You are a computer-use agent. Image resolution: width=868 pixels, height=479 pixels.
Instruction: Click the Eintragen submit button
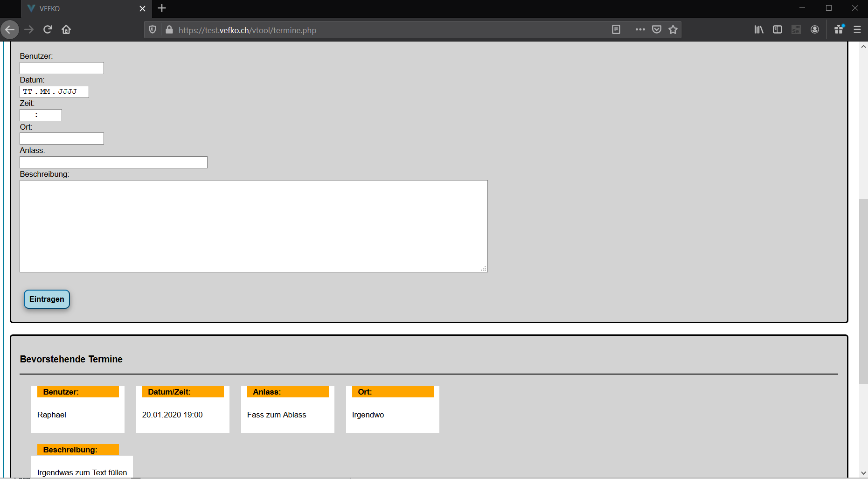click(47, 299)
